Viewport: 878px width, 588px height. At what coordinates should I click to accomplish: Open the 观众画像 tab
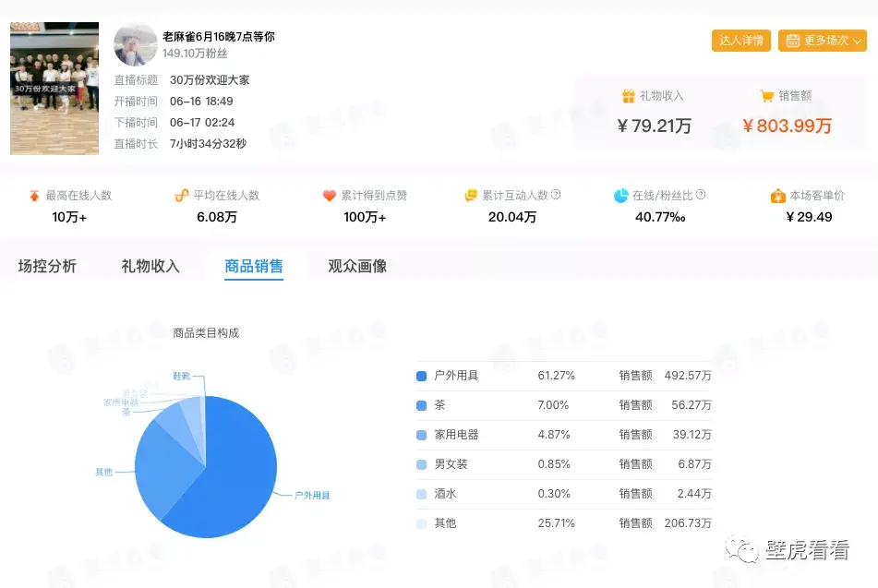tap(357, 266)
